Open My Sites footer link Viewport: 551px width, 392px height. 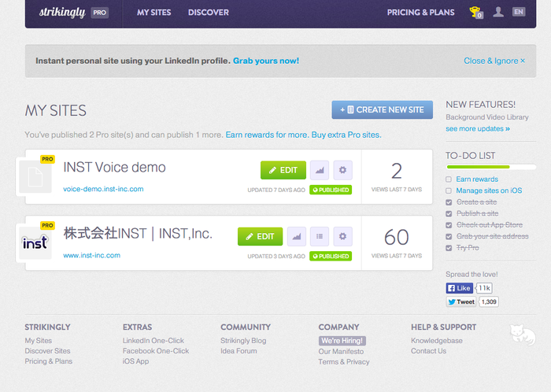coord(39,341)
